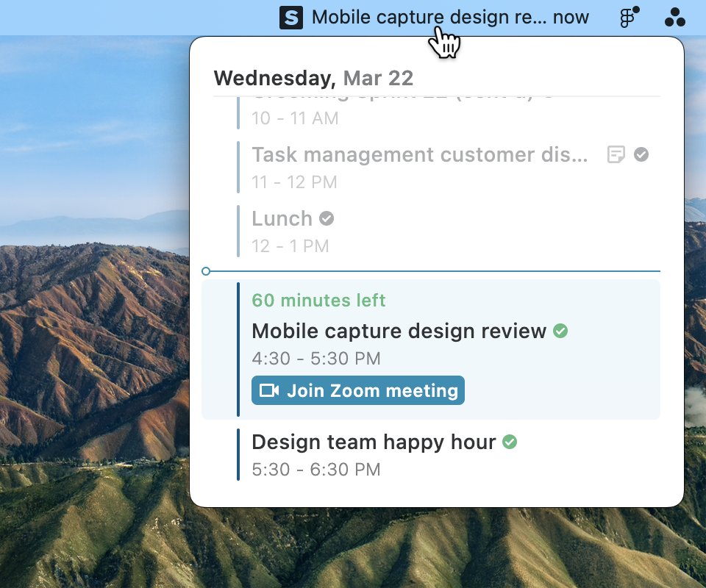The width and height of the screenshot is (706, 588).
Task: Toggle the checkmark on Design team happy hour
Action: [510, 442]
